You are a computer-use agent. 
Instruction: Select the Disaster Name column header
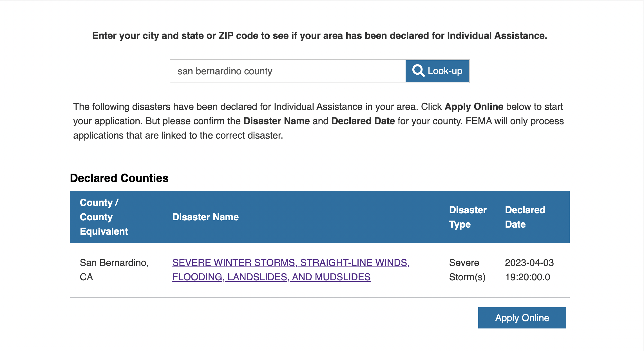click(x=205, y=217)
